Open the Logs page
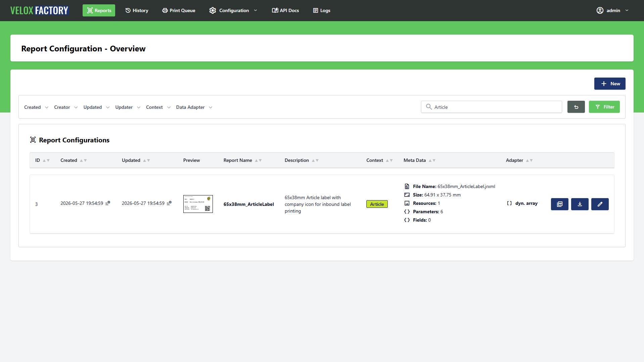The width and height of the screenshot is (644, 362). click(x=322, y=10)
